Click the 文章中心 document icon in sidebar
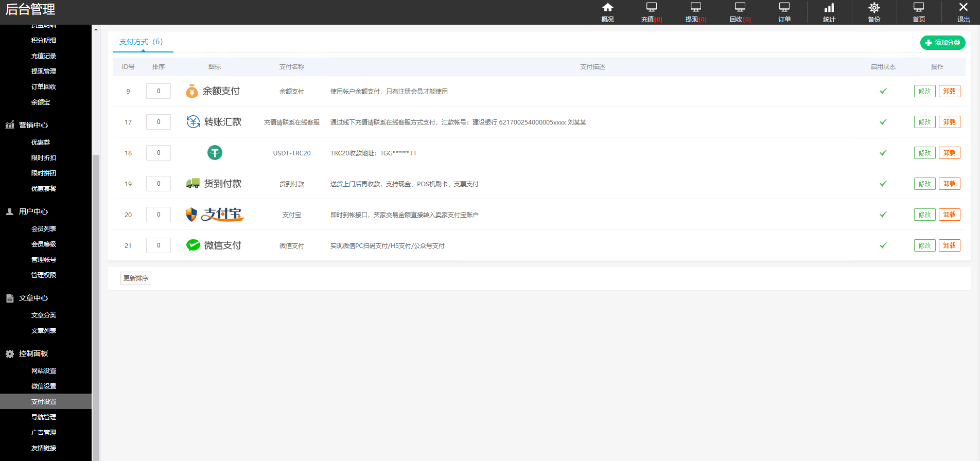The width and height of the screenshot is (980, 461). (x=10, y=298)
